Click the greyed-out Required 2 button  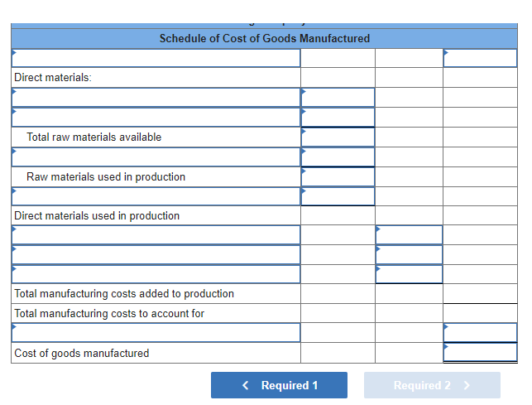tap(432, 385)
